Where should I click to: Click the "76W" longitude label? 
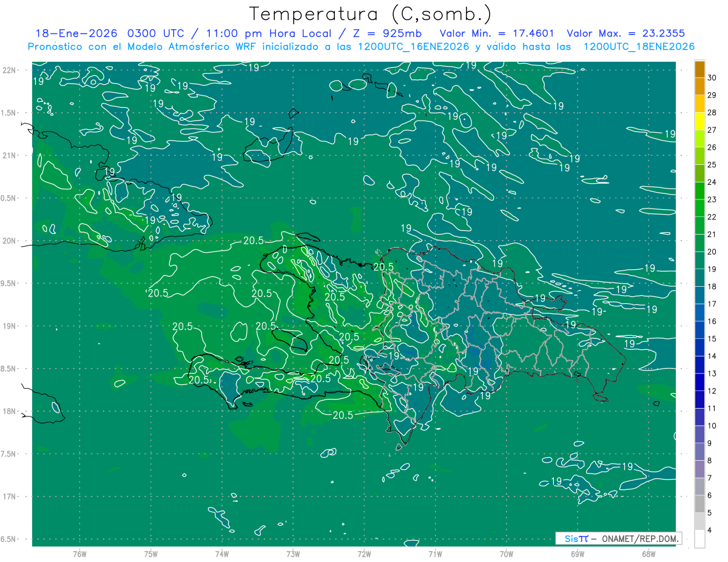coord(79,554)
